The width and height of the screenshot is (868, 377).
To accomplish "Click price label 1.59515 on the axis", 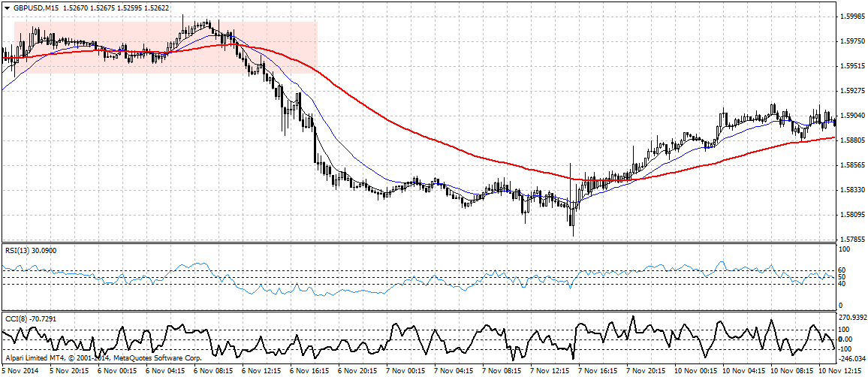I will [x=851, y=66].
